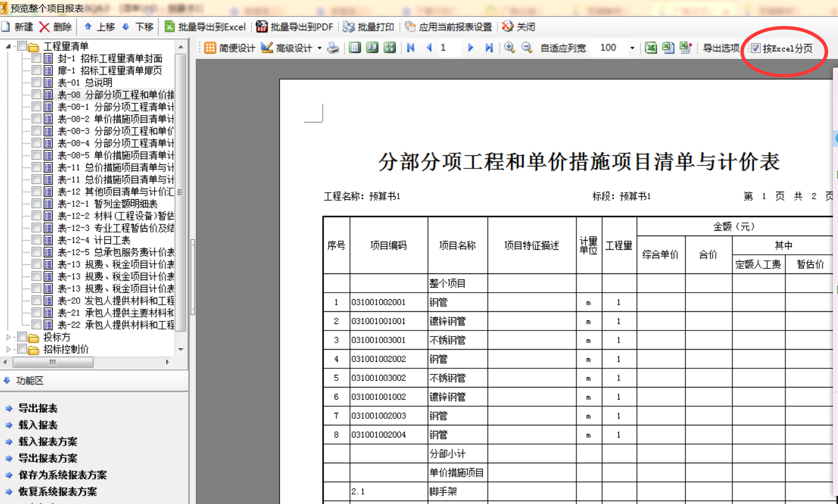The height and width of the screenshot is (504, 838).
Task: Collapse the 功能区 panel
Action: (x=7, y=380)
